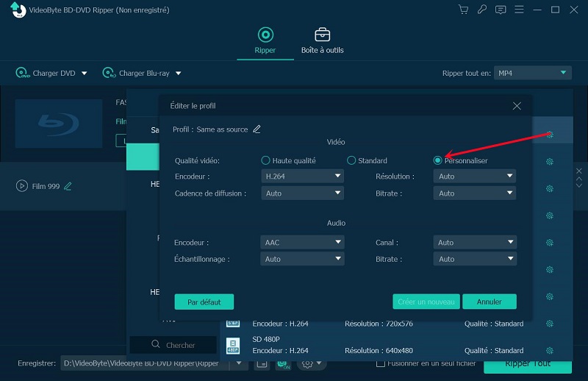Select Standard video quality radio button
588x381 pixels.
[x=351, y=160]
